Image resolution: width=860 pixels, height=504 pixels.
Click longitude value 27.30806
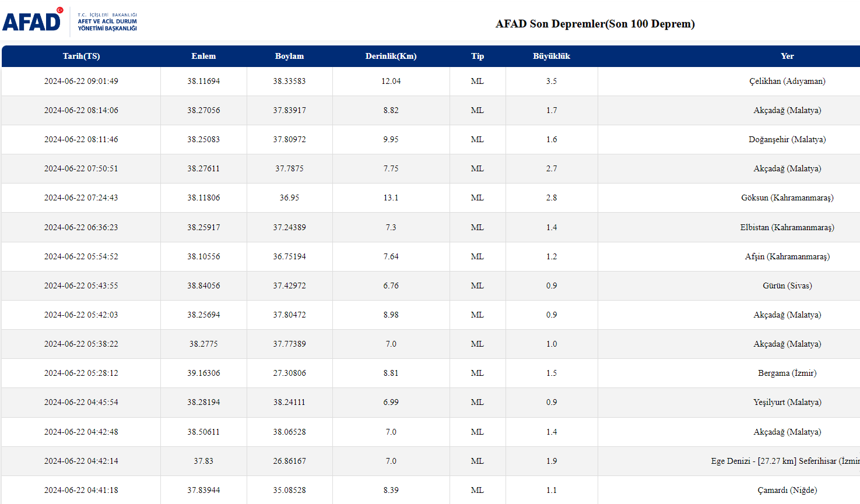pos(289,373)
